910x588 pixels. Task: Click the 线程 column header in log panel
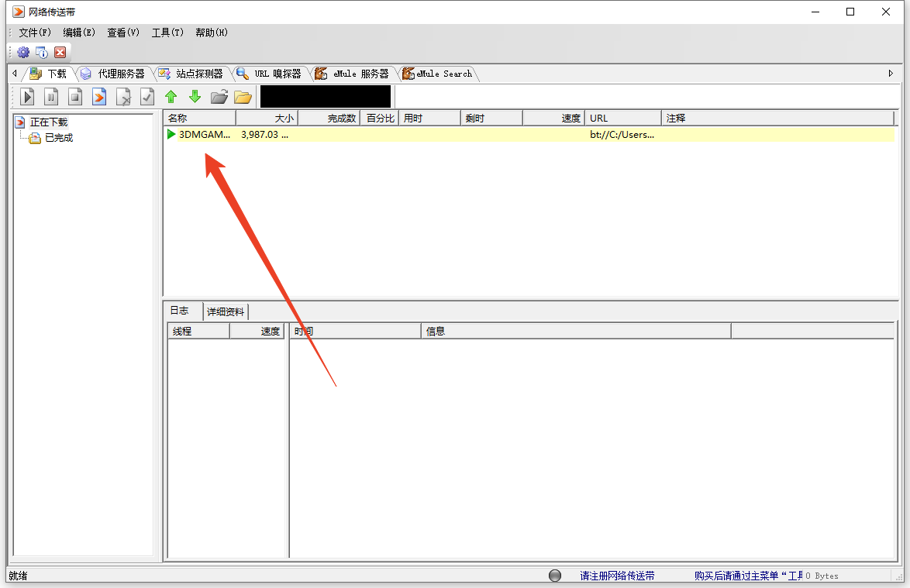(198, 331)
